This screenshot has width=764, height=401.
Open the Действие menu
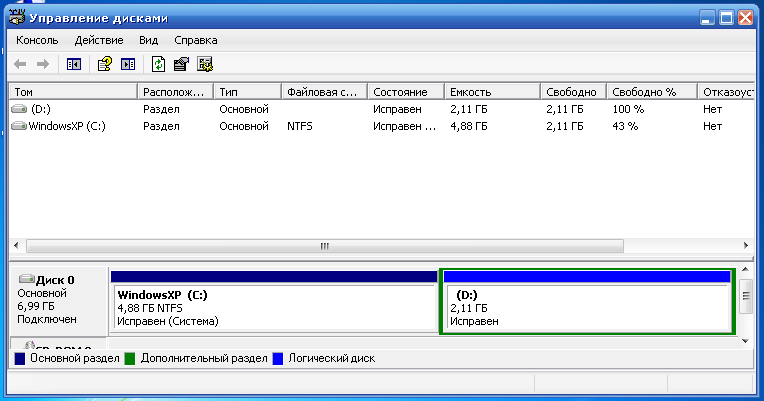click(x=99, y=40)
